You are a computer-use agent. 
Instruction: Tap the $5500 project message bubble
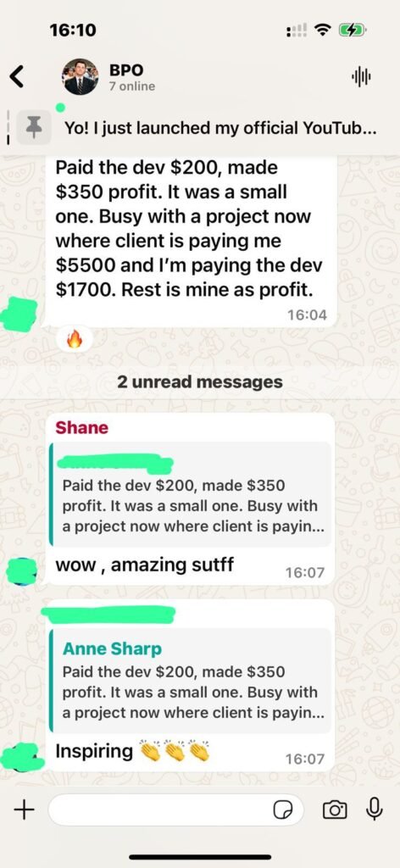click(x=190, y=242)
